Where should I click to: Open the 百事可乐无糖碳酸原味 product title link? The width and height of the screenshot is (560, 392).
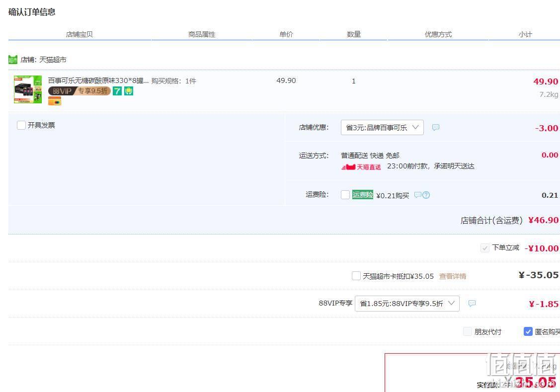click(98, 80)
